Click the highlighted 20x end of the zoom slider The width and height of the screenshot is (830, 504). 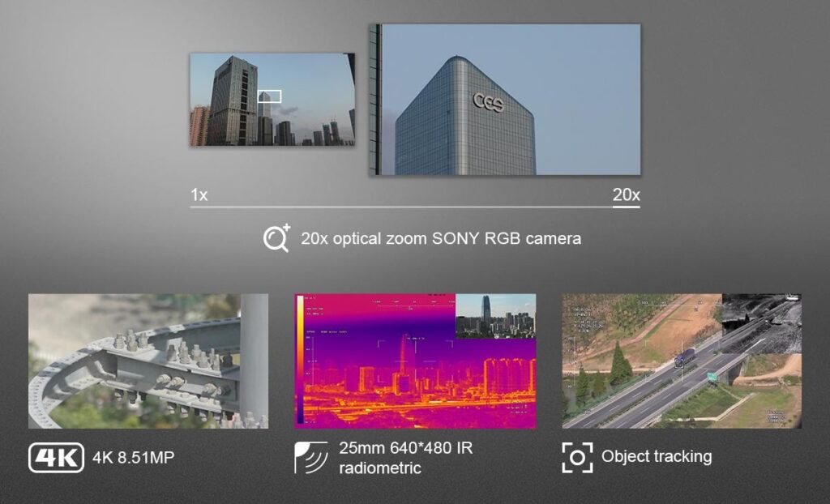pos(626,207)
